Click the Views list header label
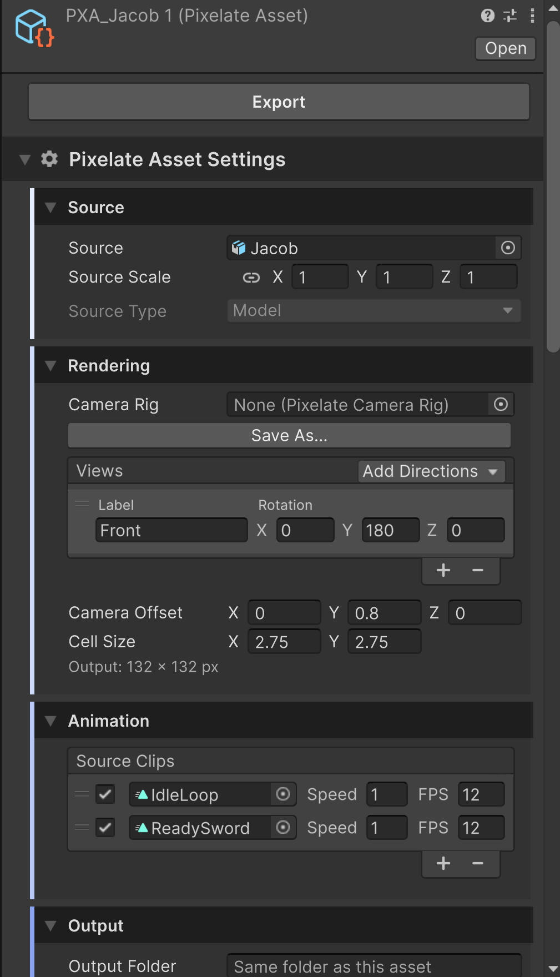The width and height of the screenshot is (560, 977). [x=99, y=471]
